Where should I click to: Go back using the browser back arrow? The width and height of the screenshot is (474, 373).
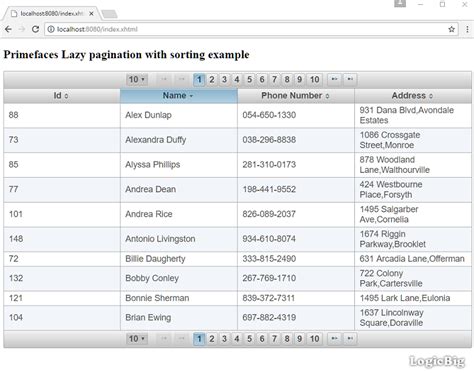[8, 29]
